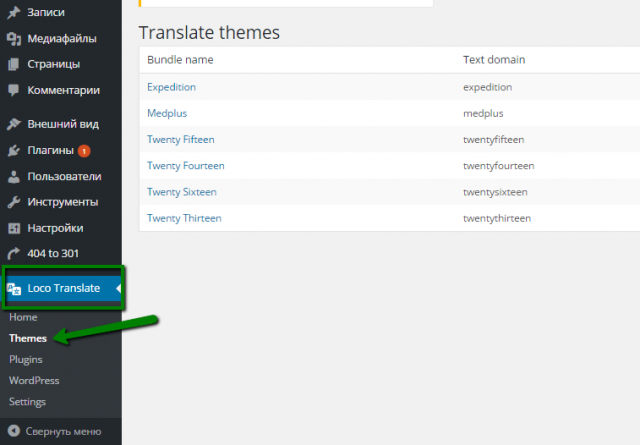Go to Loco Translate Plugins submenu
This screenshot has width=640, height=445.
(26, 359)
